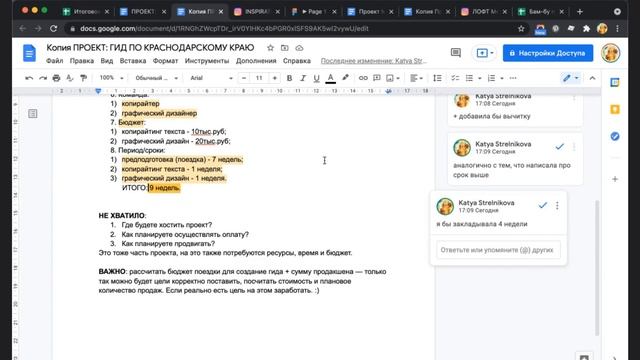Resolve the '4 недели' comment with checkmark
The width and height of the screenshot is (640, 360).
tap(542, 205)
